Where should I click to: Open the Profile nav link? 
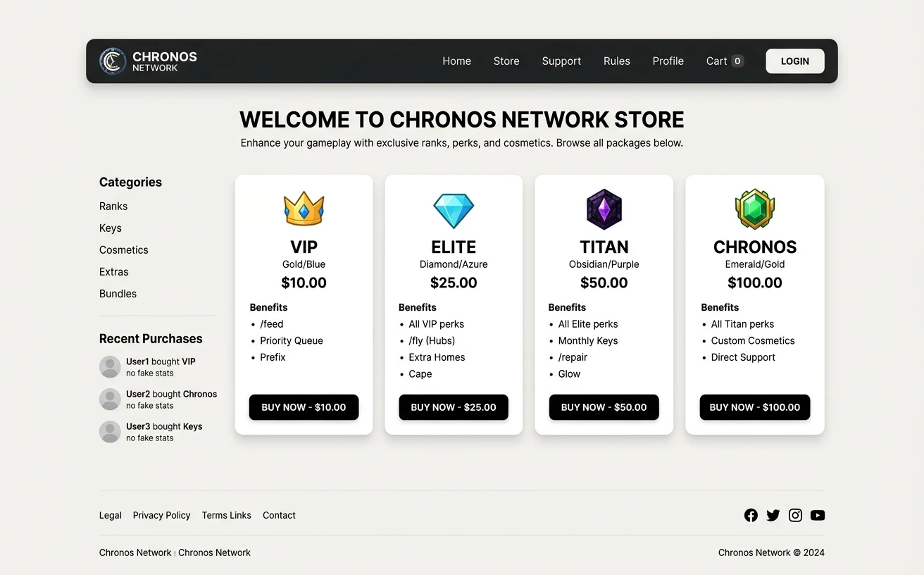point(668,61)
